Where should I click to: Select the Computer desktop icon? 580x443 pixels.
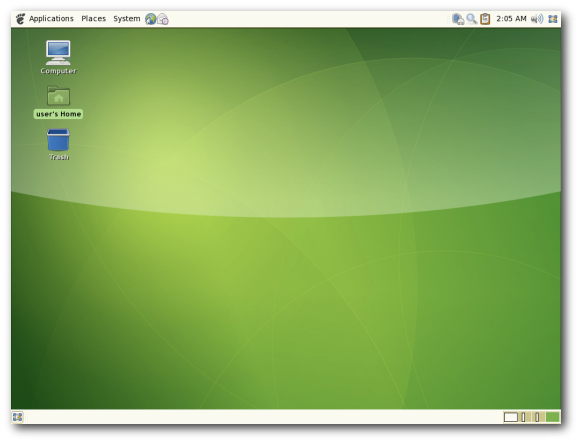[58, 53]
